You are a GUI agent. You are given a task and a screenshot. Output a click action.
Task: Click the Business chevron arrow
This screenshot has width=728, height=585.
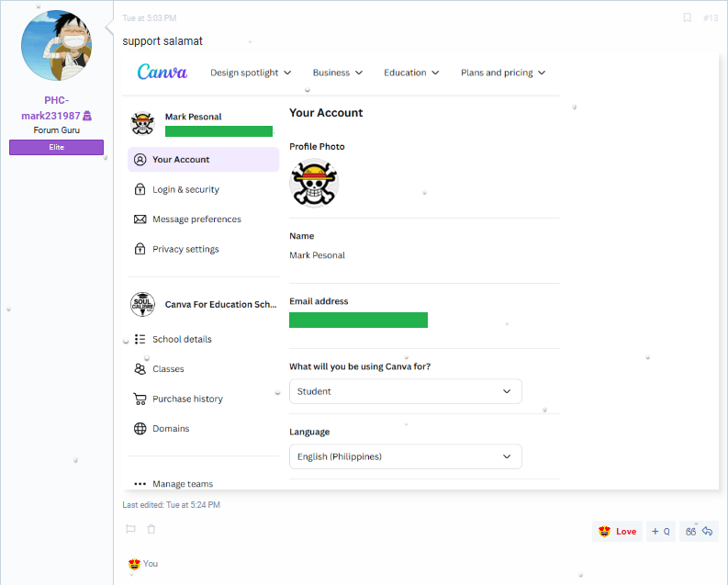tap(359, 73)
